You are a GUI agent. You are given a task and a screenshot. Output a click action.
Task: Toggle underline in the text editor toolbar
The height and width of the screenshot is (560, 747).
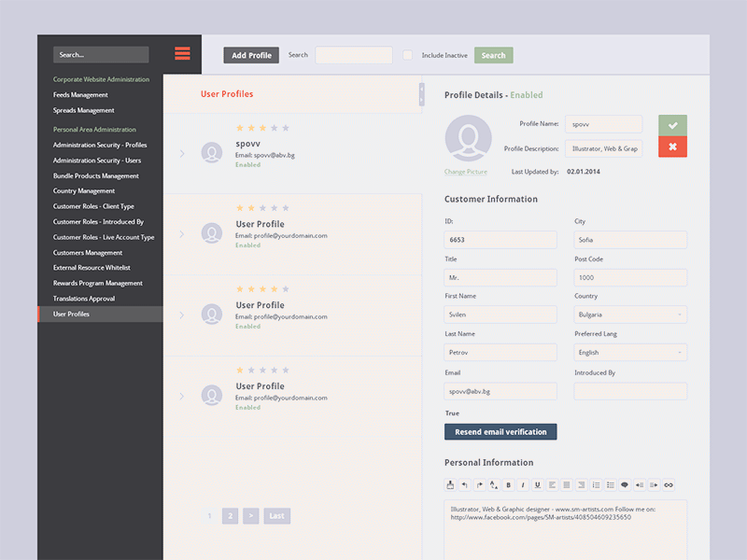pyautogui.click(x=538, y=484)
